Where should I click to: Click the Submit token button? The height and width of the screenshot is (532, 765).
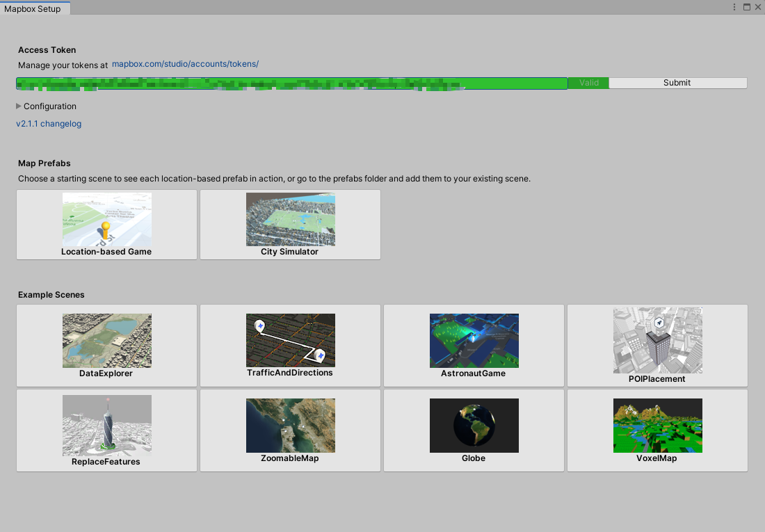pyautogui.click(x=677, y=83)
